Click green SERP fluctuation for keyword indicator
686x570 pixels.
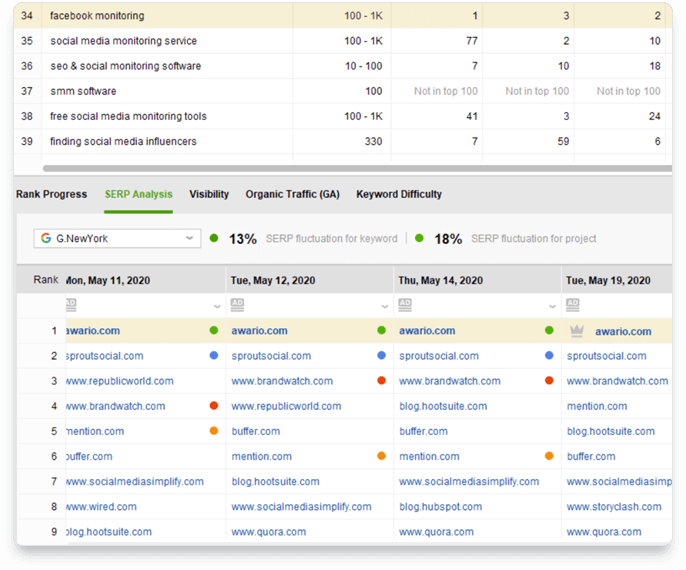tap(214, 238)
